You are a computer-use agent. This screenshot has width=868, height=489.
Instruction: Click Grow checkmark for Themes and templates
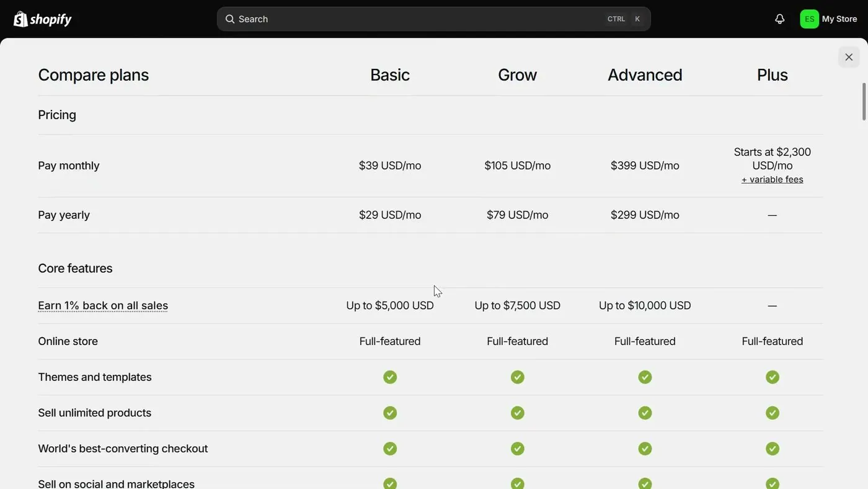(x=518, y=377)
